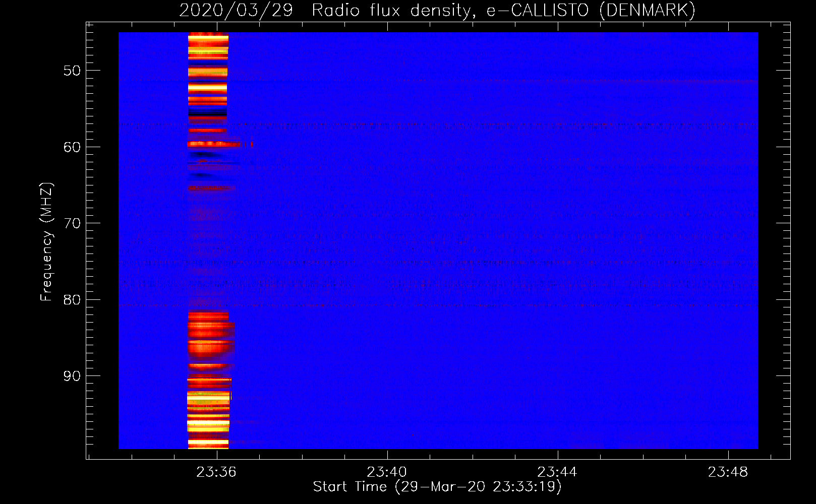Image resolution: width=816 pixels, height=504 pixels.
Task: Click the 23:44 time tick label
Action: click(x=557, y=472)
